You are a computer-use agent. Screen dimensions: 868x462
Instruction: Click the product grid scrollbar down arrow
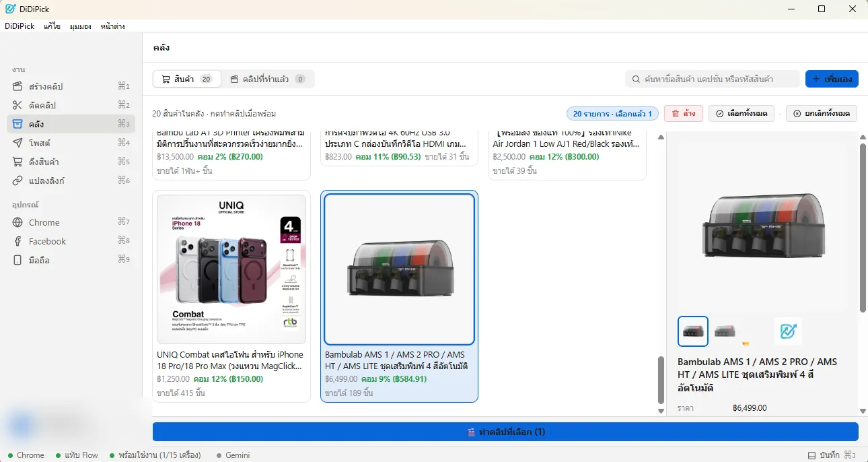[661, 410]
